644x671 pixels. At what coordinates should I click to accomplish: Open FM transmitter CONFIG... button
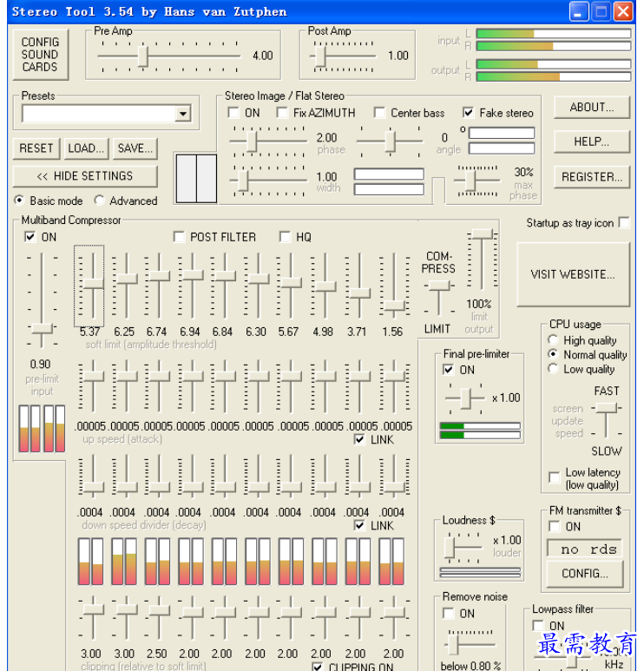click(584, 574)
